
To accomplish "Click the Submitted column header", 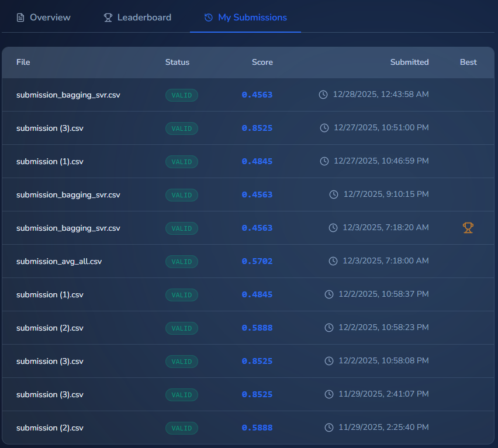I will coord(409,62).
